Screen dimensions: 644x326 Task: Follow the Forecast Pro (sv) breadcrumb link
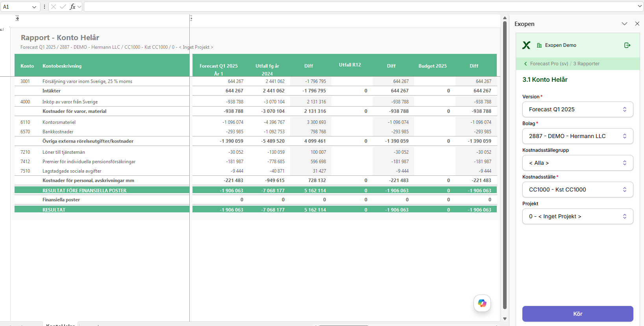pos(549,64)
